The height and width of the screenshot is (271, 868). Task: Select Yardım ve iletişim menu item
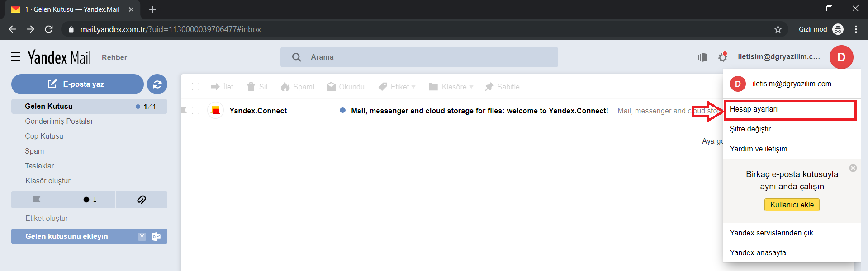click(x=792, y=149)
